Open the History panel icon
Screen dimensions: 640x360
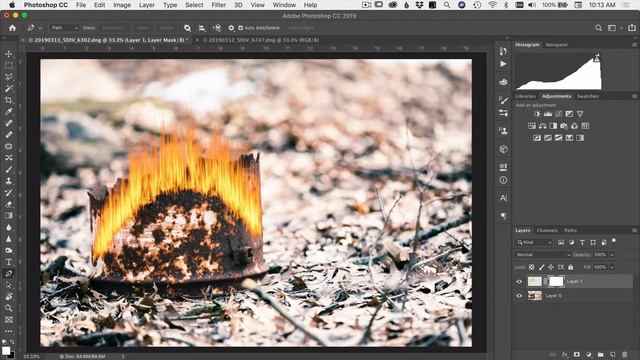503,51
